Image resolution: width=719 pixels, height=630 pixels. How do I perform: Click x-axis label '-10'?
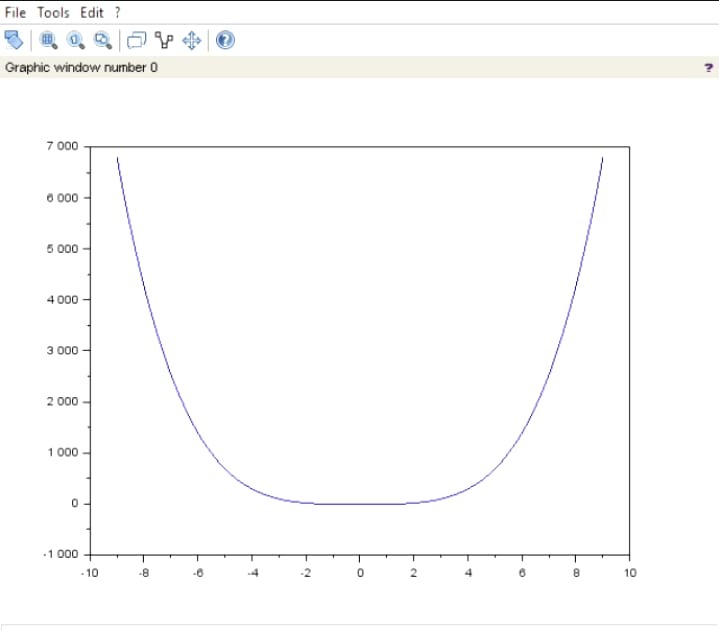tap(90, 573)
